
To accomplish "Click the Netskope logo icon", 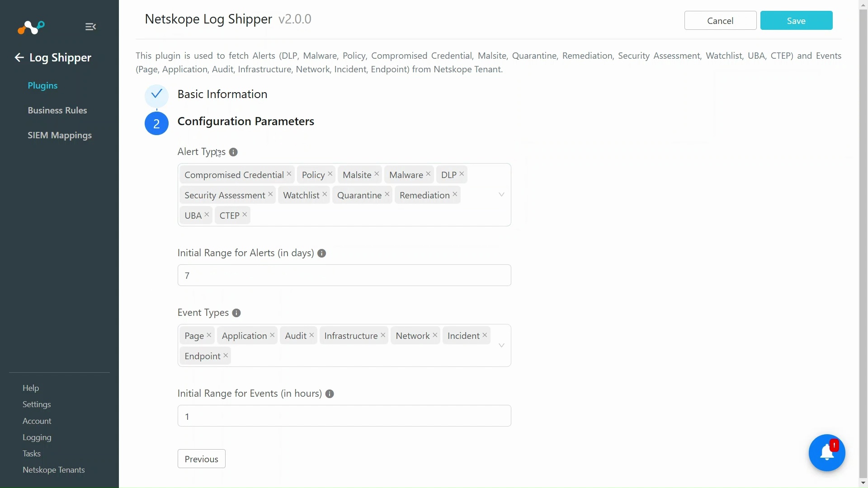I will (x=31, y=28).
